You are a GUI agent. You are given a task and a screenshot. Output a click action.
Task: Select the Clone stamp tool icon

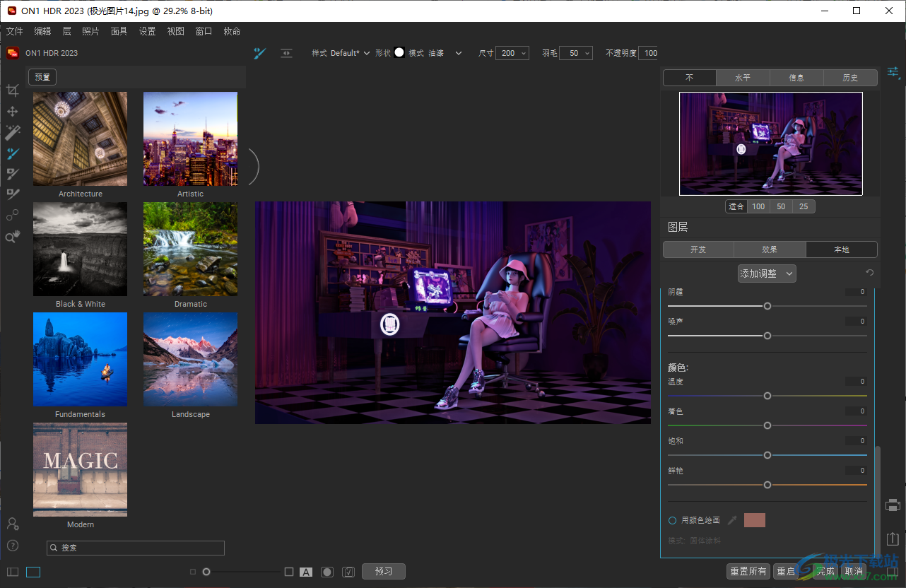click(x=13, y=194)
